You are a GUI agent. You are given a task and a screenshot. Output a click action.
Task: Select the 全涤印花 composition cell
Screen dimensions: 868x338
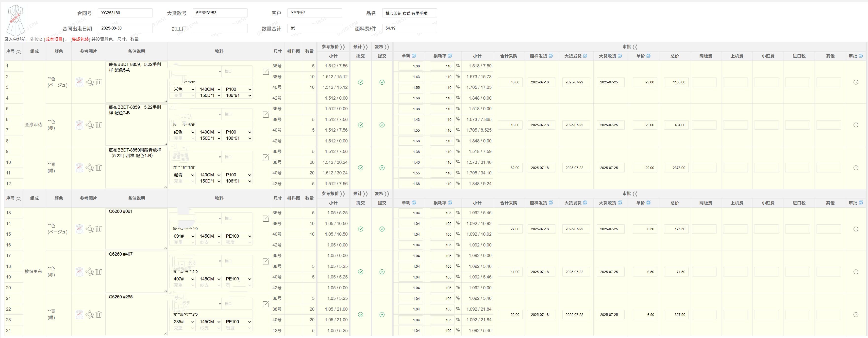(x=34, y=125)
